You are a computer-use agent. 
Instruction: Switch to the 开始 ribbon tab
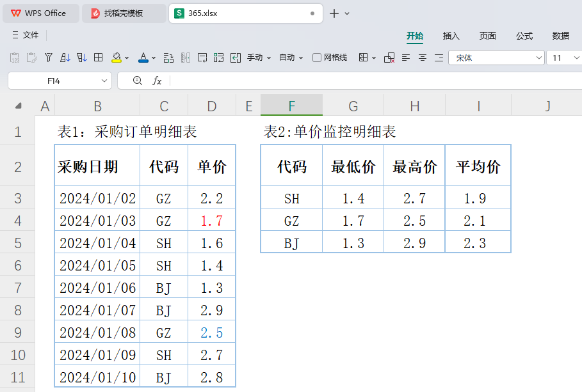(x=415, y=36)
